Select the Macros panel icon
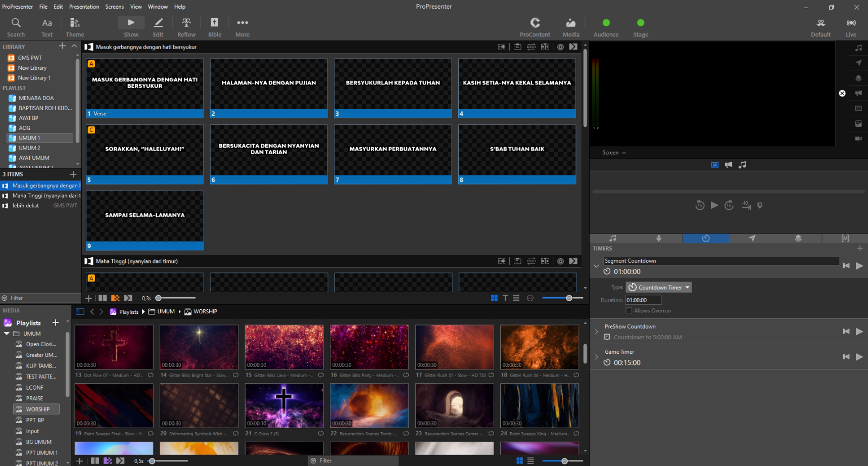 click(x=844, y=238)
